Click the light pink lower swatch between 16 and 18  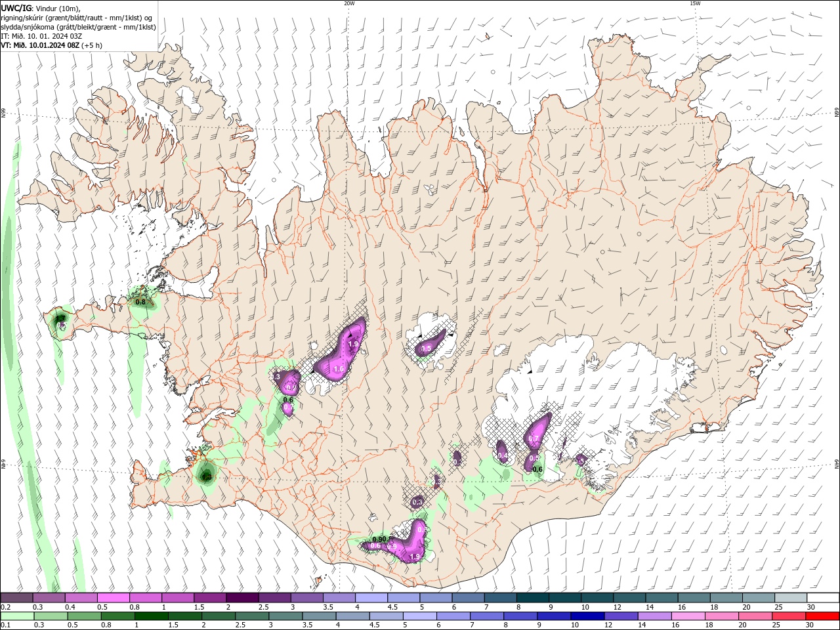coord(688,616)
